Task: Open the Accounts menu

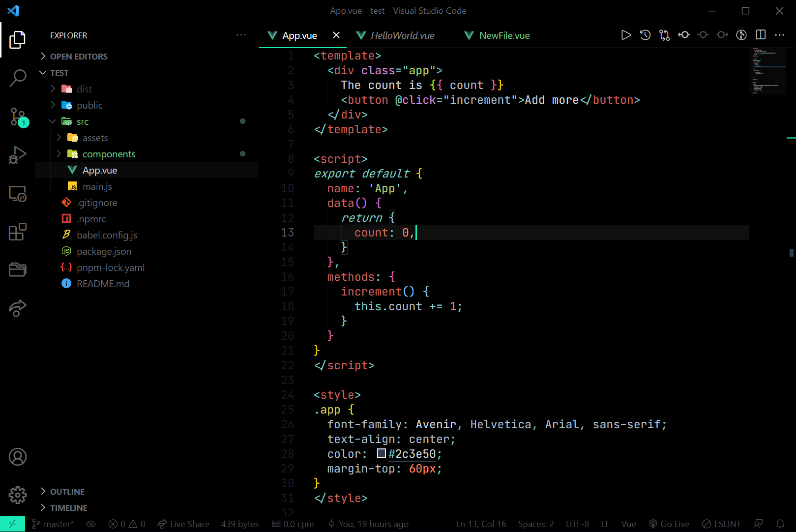Action: click(18, 457)
